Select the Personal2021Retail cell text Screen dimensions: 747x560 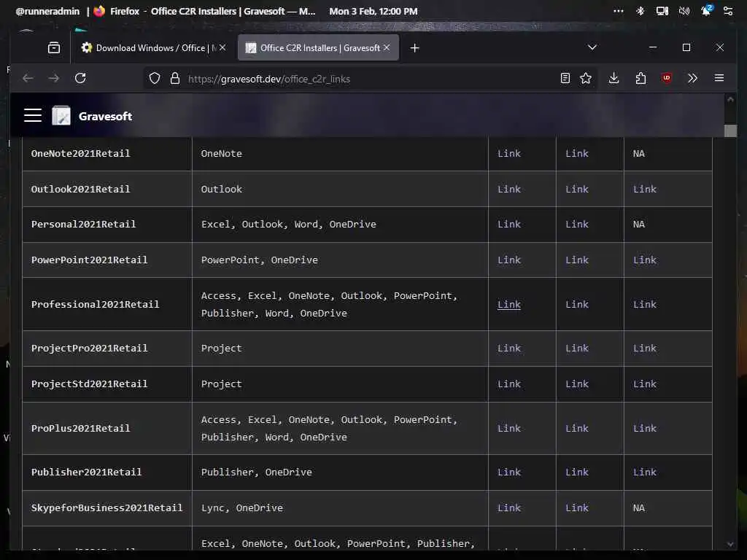pos(83,224)
